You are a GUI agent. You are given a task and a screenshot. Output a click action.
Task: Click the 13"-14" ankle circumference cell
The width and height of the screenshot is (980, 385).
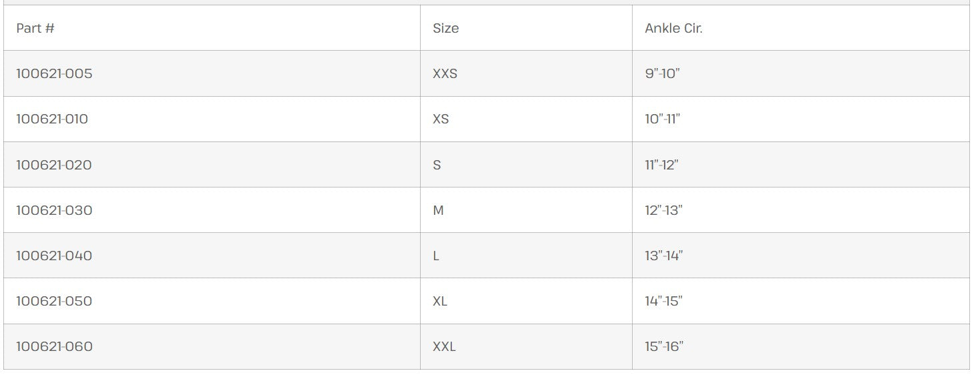(663, 256)
